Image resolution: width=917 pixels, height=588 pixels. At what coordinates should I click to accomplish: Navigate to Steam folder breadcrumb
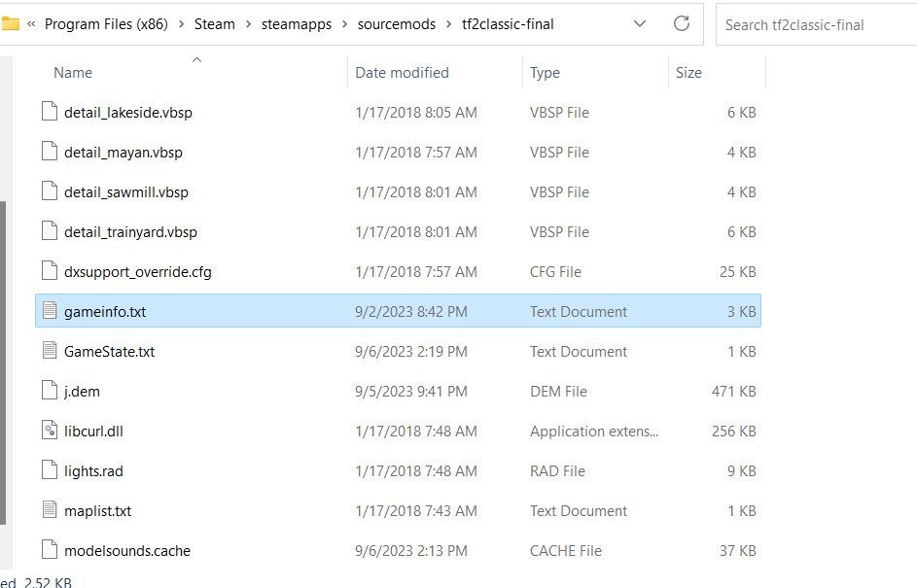[x=215, y=24]
